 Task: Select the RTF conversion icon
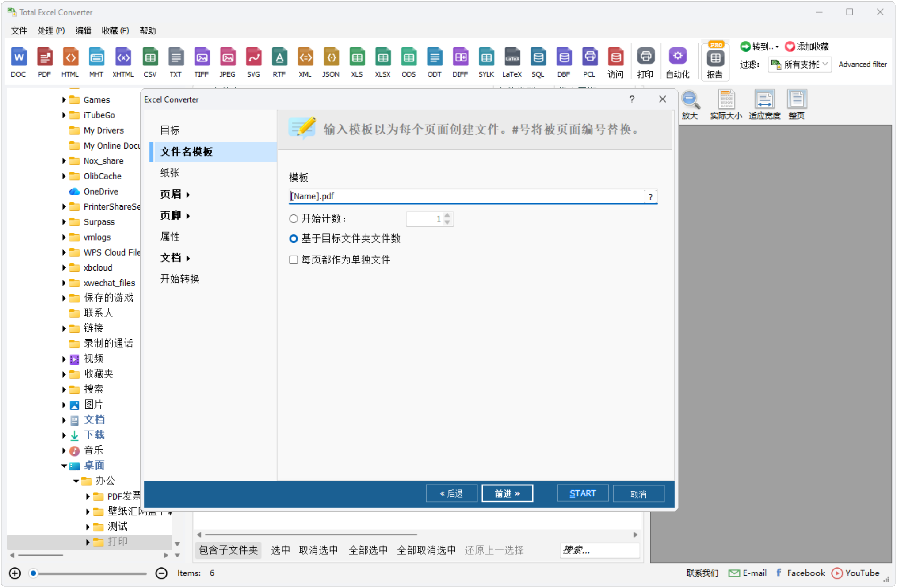[279, 62]
